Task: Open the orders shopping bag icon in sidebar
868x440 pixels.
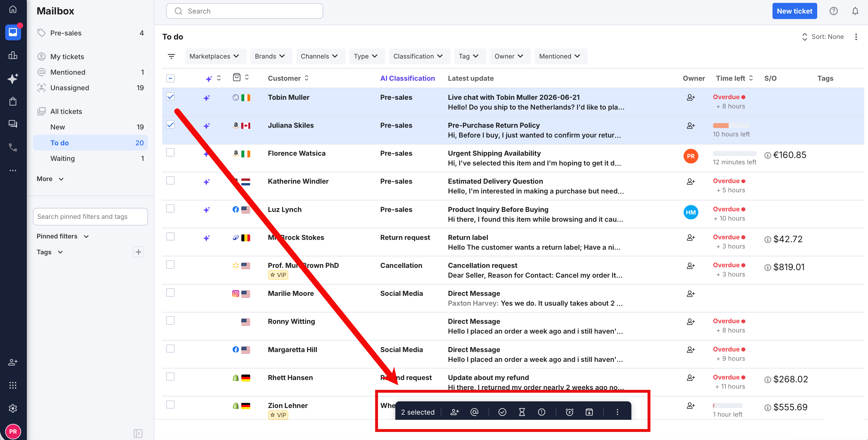Action: [x=13, y=101]
